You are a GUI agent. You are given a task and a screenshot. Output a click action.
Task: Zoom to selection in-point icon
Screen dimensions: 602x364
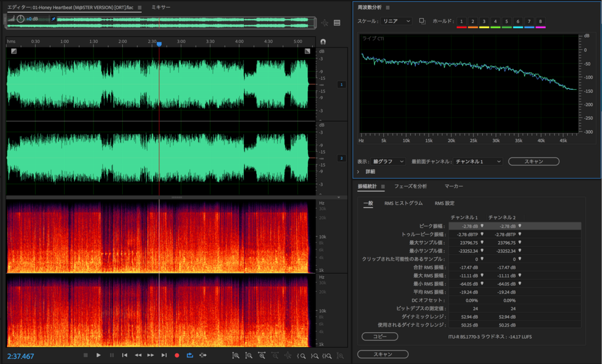302,356
